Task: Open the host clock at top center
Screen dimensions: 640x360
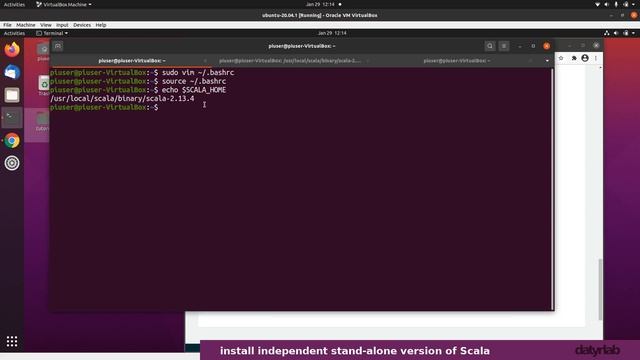Action: pos(320,4)
